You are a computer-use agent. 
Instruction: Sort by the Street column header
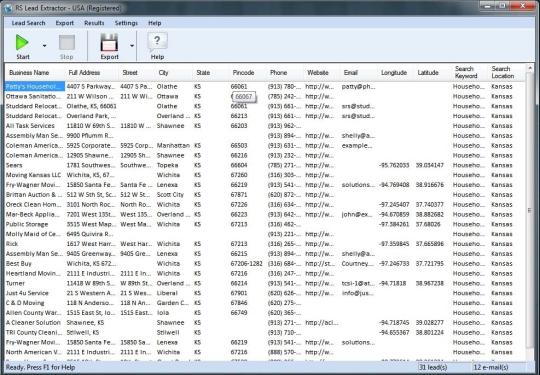(137, 73)
